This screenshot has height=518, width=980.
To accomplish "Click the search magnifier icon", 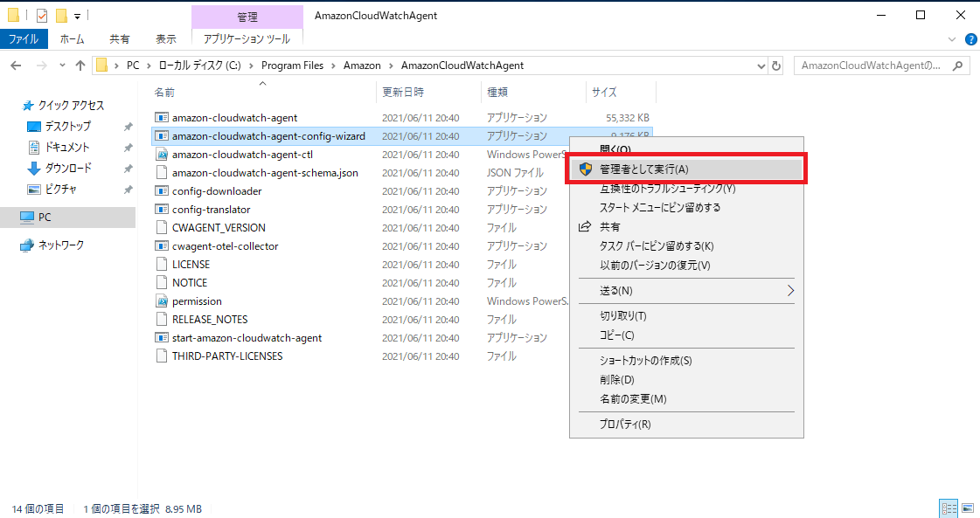I will click(957, 66).
